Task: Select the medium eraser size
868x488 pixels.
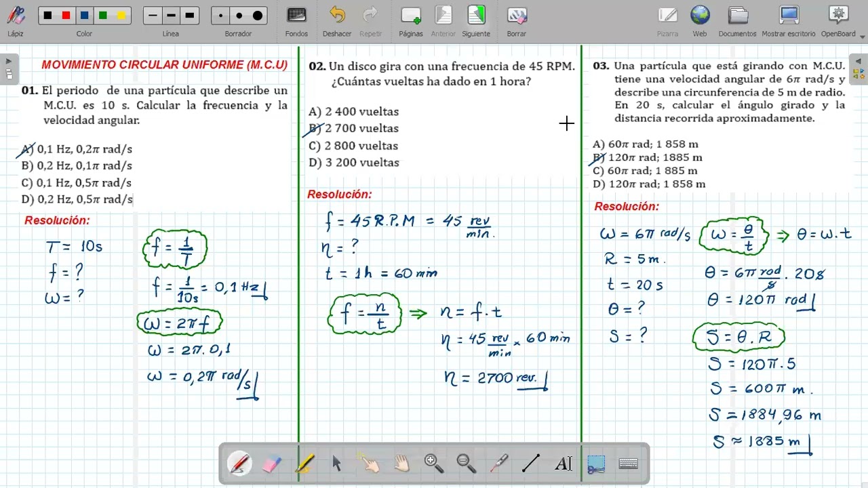Action: [x=239, y=16]
